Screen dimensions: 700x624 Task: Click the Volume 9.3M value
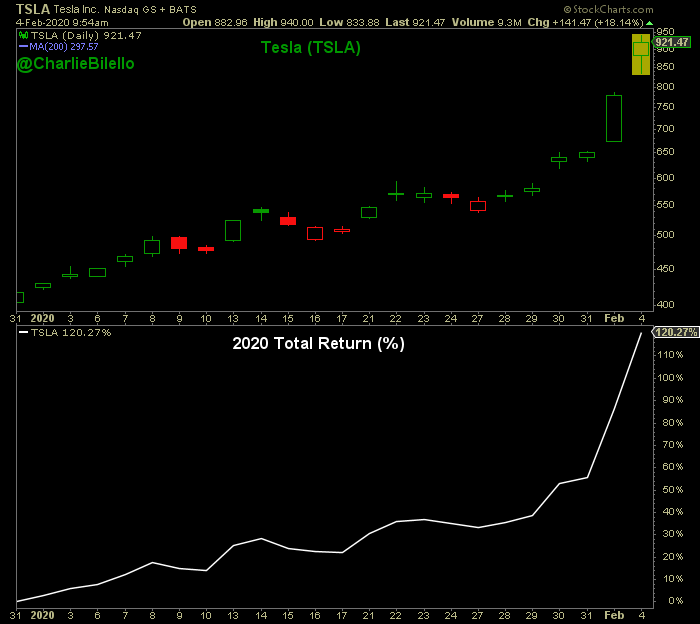[x=486, y=22]
